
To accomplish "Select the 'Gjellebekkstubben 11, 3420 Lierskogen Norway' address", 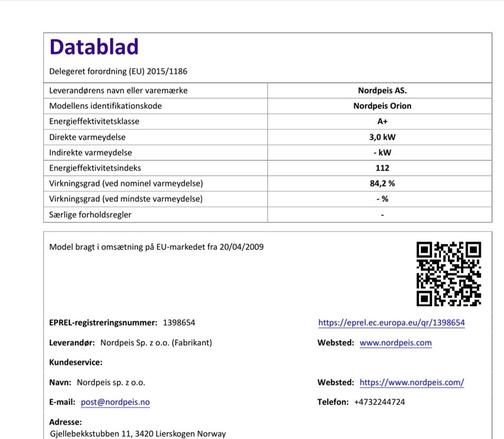I will coord(138,434).
